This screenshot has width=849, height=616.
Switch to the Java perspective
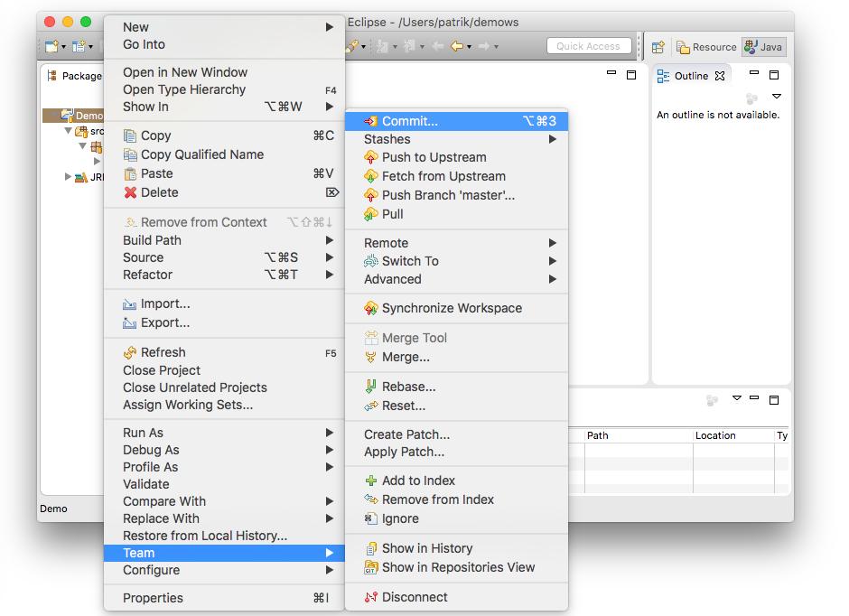coord(763,47)
